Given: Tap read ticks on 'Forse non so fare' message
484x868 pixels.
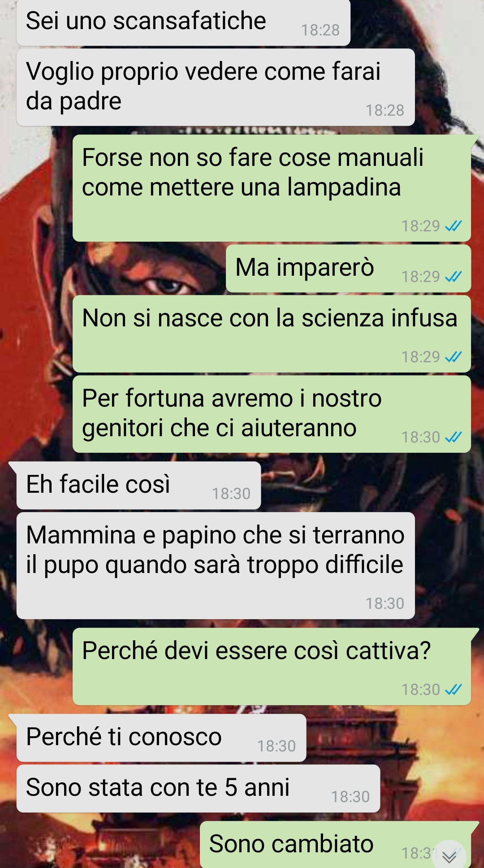Looking at the screenshot, I should [453, 226].
